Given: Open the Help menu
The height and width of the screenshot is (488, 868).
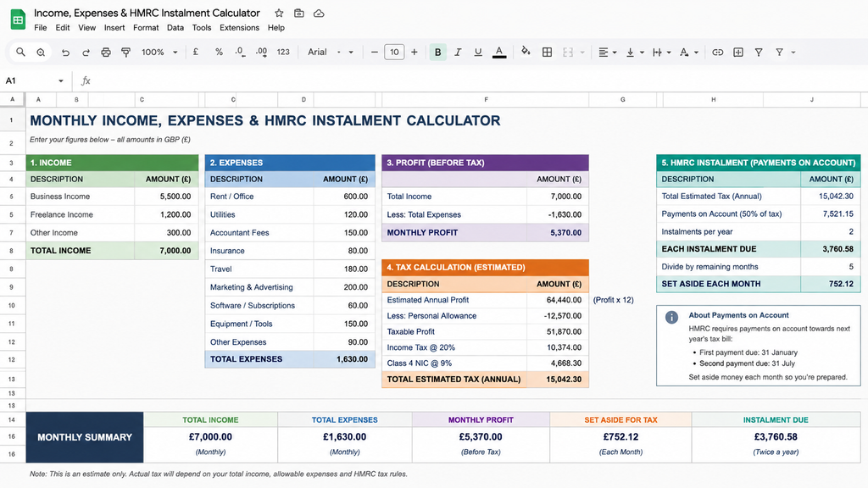Looking at the screenshot, I should pyautogui.click(x=276, y=28).
